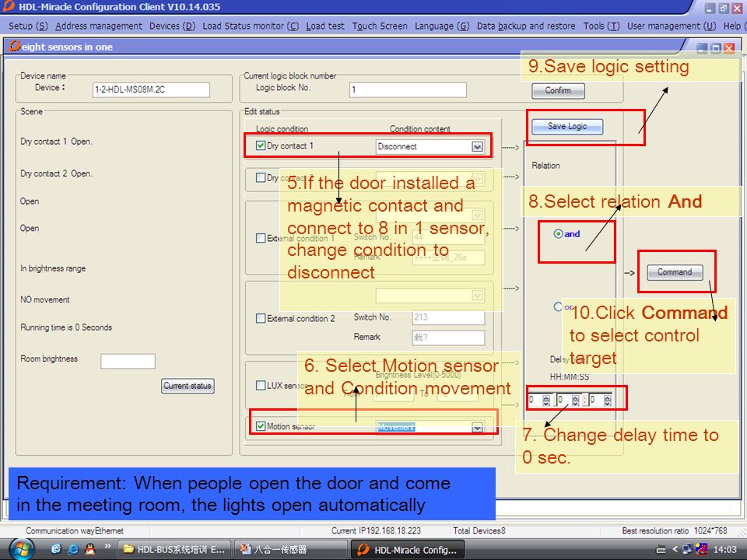Enable the LUX sensor checkbox
The image size is (747, 560).
click(x=261, y=385)
